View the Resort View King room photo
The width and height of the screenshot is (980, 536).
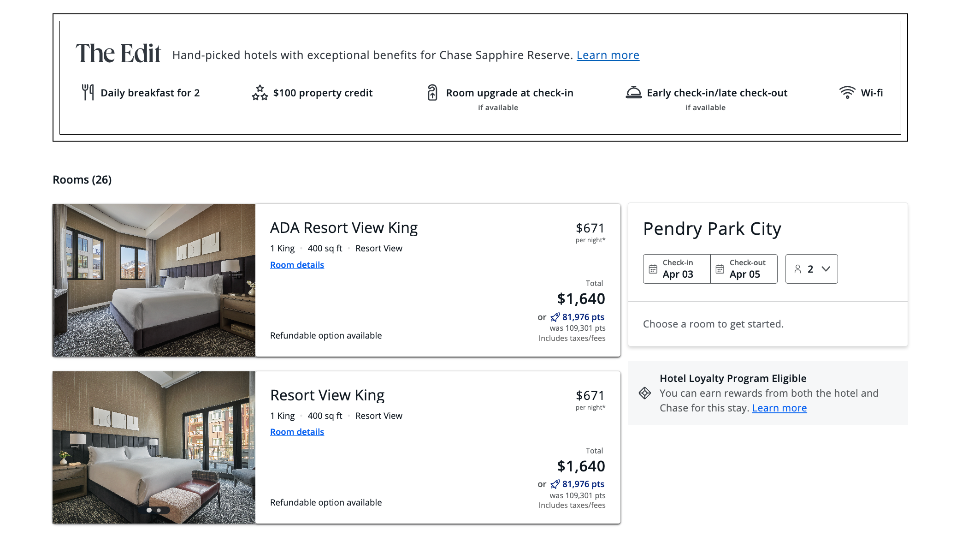point(154,443)
